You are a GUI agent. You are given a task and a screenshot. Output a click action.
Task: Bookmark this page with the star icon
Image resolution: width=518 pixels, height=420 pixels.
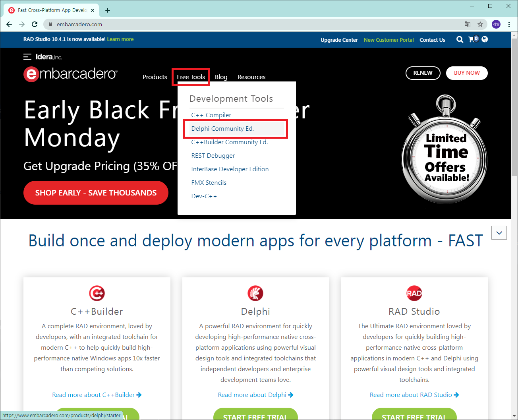[x=480, y=24]
